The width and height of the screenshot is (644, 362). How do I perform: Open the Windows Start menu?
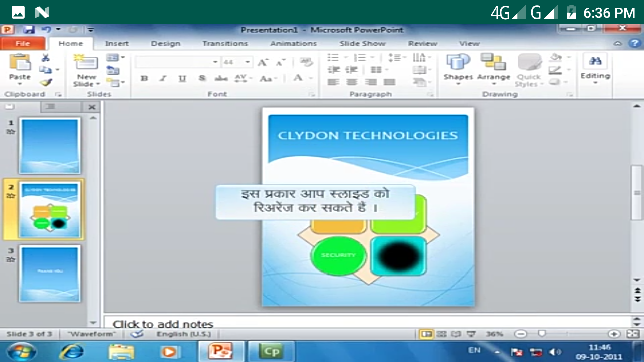23,351
